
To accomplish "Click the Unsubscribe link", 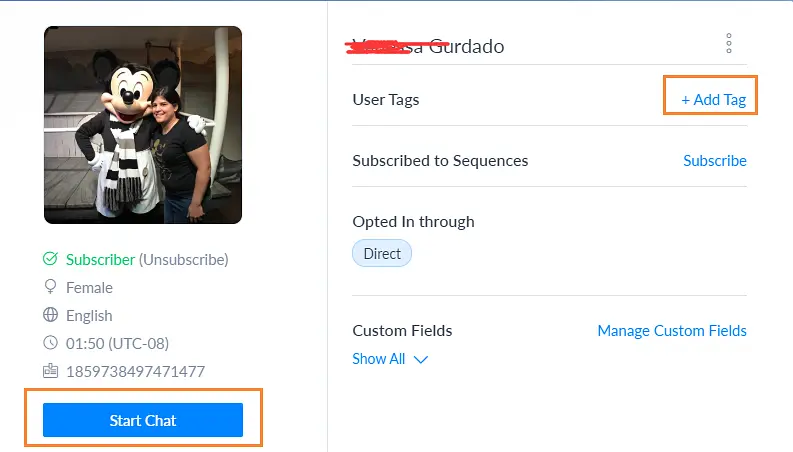I will 183,259.
